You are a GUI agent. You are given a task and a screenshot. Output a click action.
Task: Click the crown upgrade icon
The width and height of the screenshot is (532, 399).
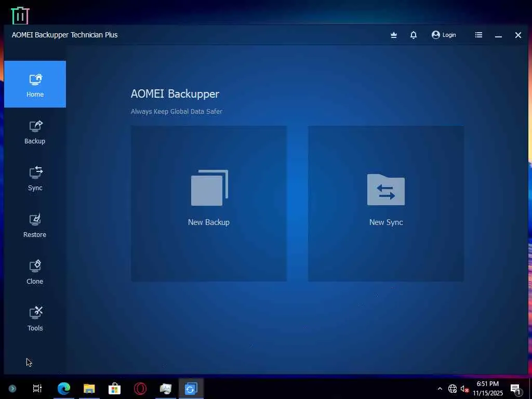[x=394, y=35]
